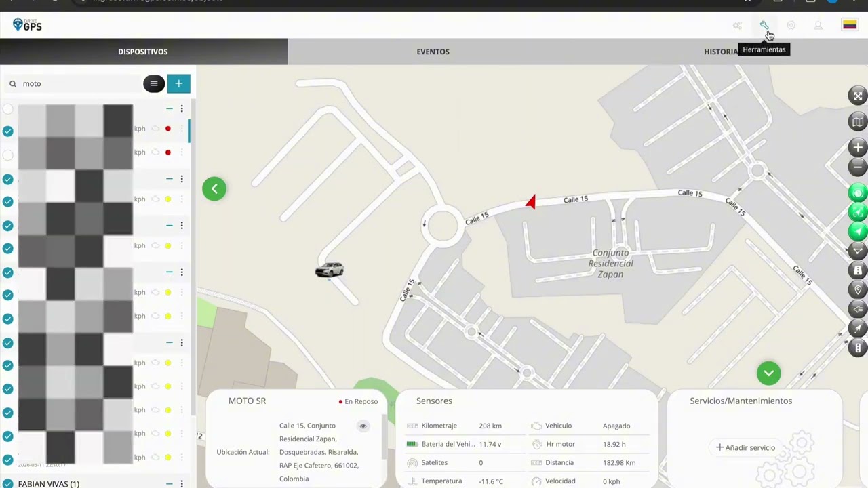This screenshot has width=868, height=488.
Task: Collapse the side panel with green left arrow
Action: click(214, 189)
